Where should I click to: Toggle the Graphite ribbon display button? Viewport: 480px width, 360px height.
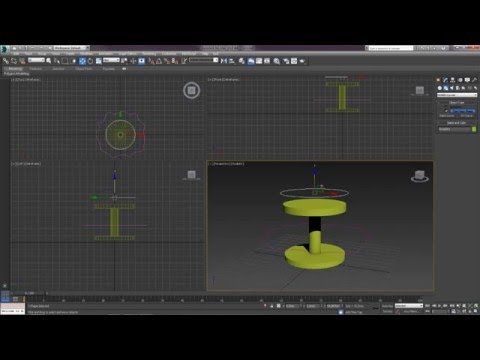coord(251,61)
